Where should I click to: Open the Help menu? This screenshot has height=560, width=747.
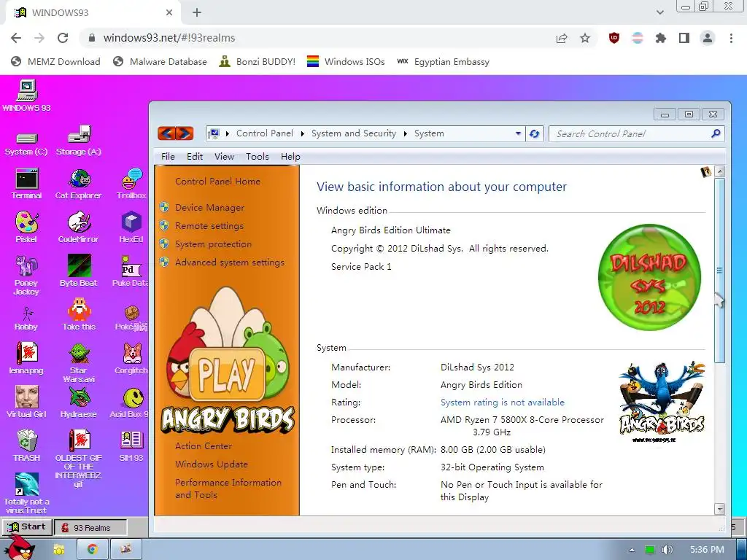(290, 157)
